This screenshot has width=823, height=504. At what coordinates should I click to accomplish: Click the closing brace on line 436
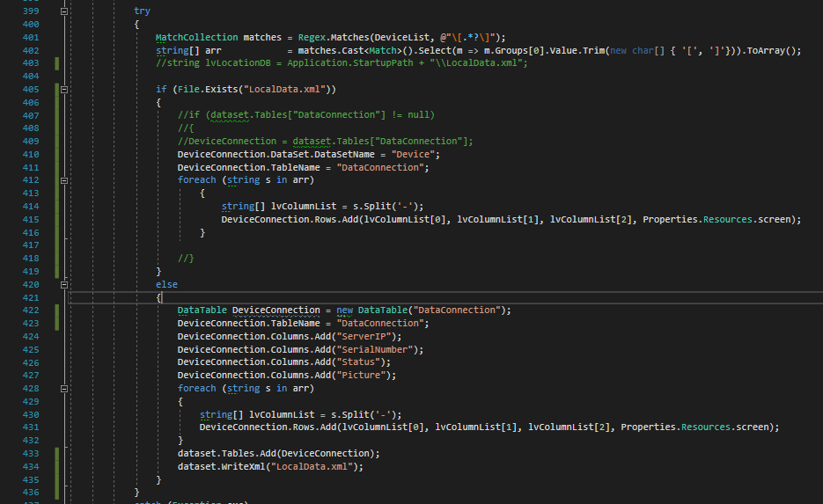click(136, 492)
